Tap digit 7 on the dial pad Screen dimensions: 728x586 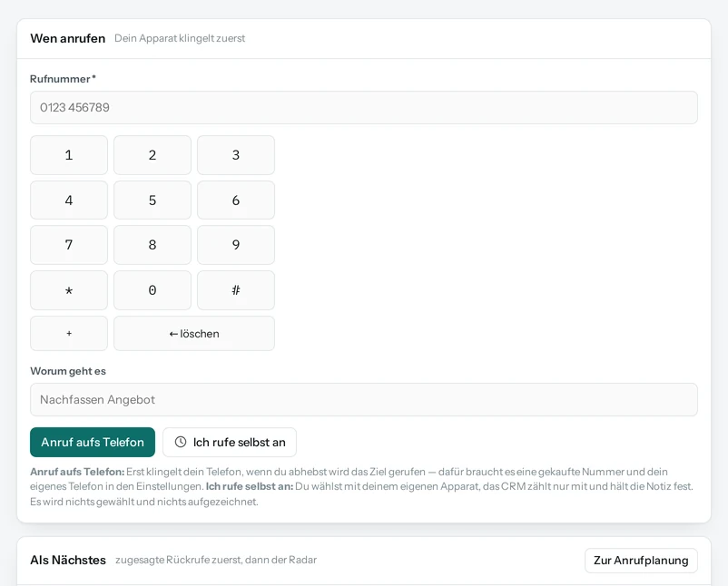pos(69,245)
